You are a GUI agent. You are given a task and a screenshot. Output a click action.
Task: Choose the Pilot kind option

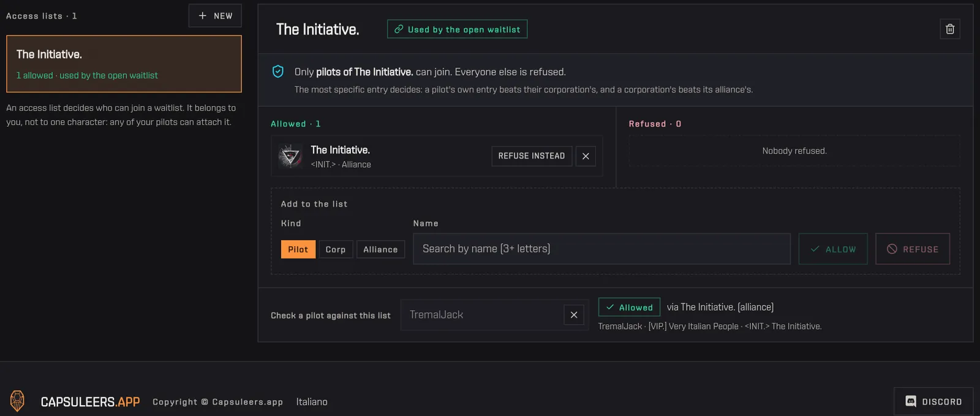[x=298, y=249]
